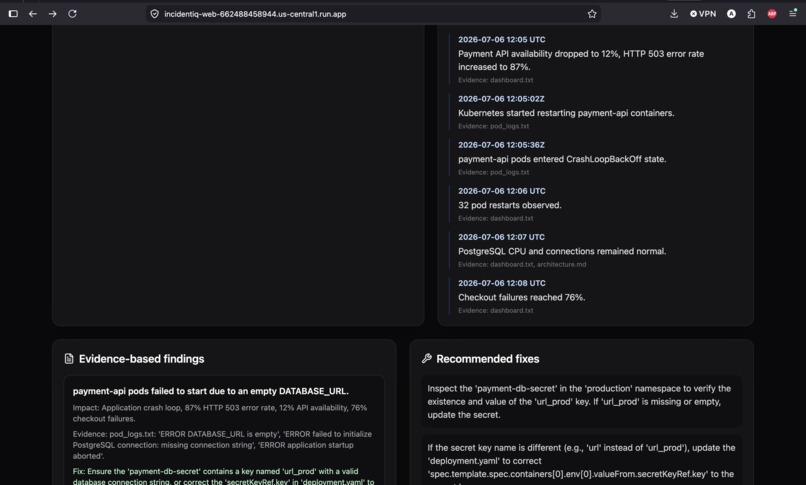This screenshot has width=806, height=485.
Task: Select timestamp '2026-07-06 12:05:02Z'
Action: [501, 99]
